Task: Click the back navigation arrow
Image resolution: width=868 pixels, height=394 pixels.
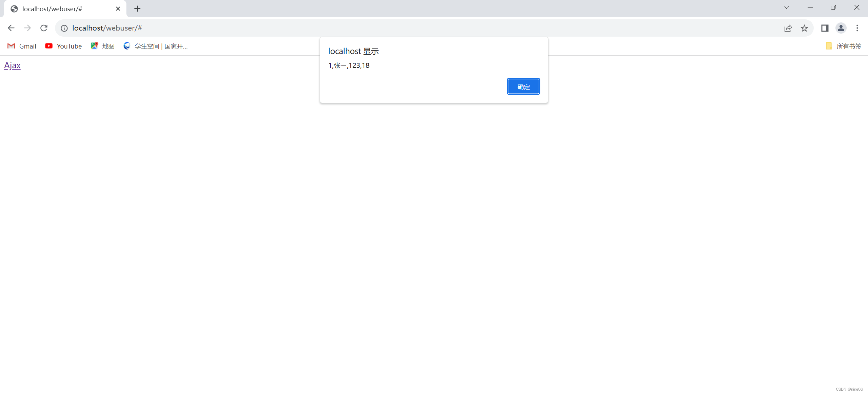Action: click(11, 28)
